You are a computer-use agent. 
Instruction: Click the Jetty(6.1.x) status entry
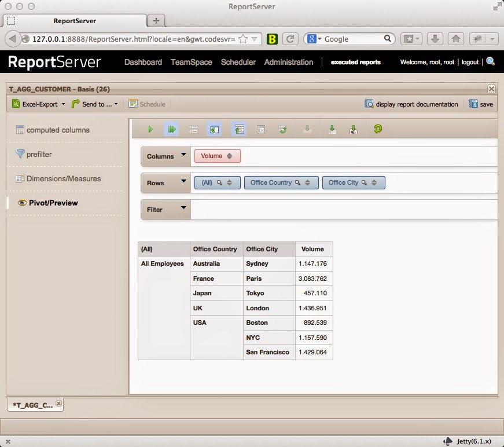[468, 441]
